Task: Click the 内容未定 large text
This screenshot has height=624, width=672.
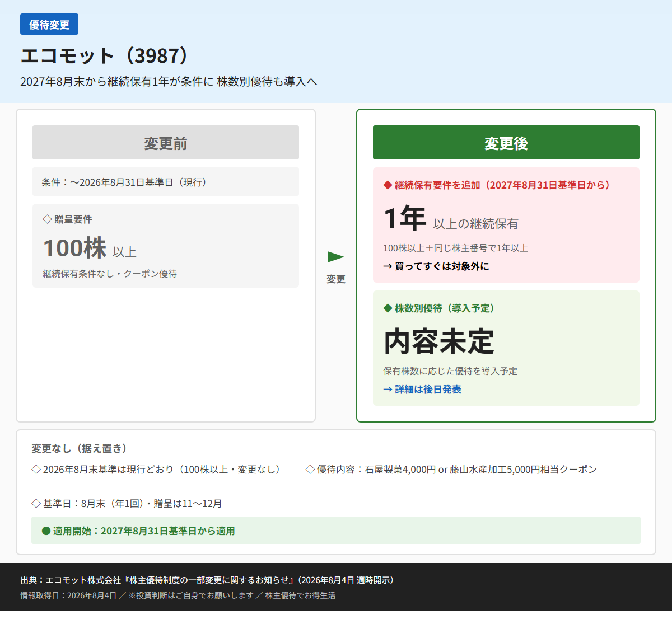Action: (439, 341)
